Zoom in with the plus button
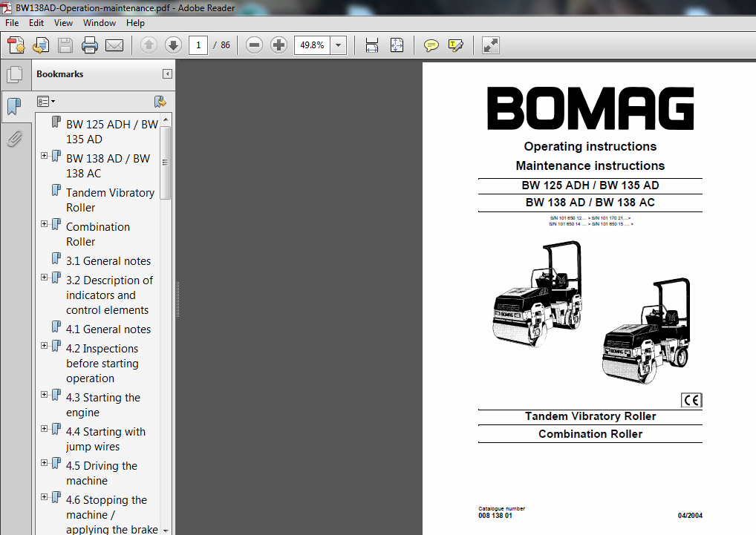The height and width of the screenshot is (535, 756). pos(278,45)
